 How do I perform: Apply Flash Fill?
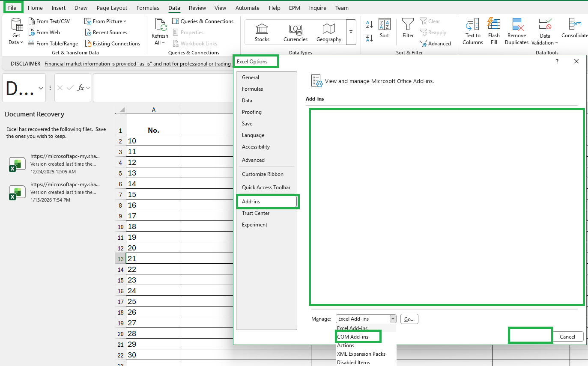(x=494, y=31)
